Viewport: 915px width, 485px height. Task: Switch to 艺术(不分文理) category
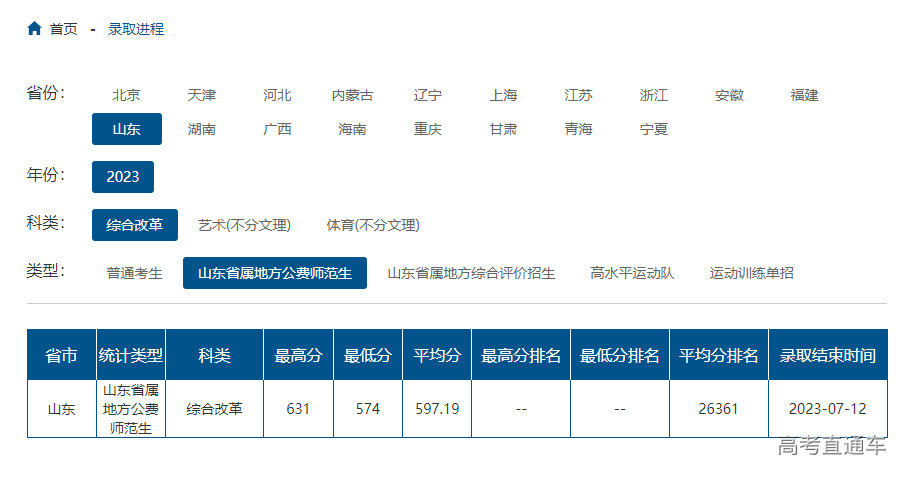point(244,225)
